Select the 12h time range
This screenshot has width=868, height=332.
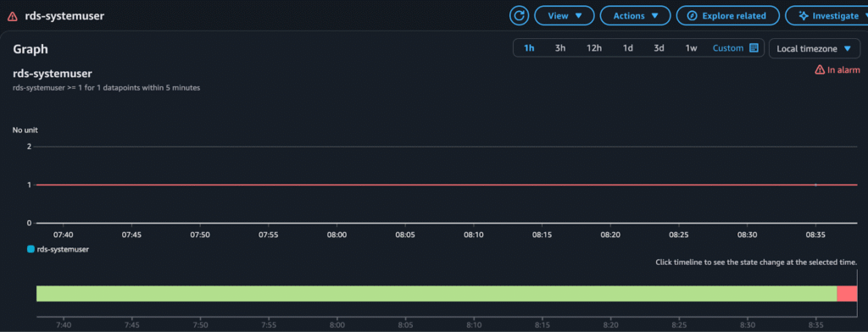(594, 48)
